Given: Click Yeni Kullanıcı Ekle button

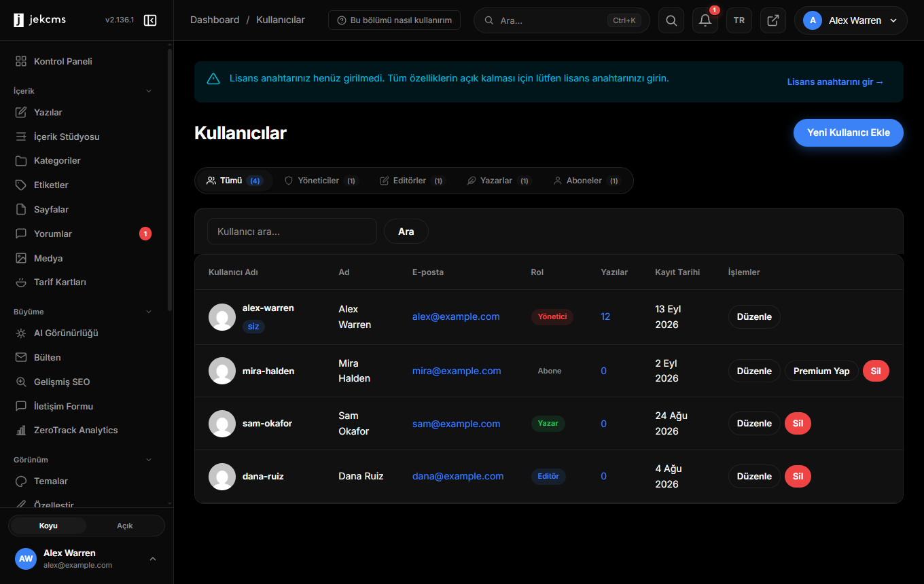Looking at the screenshot, I should [x=849, y=132].
